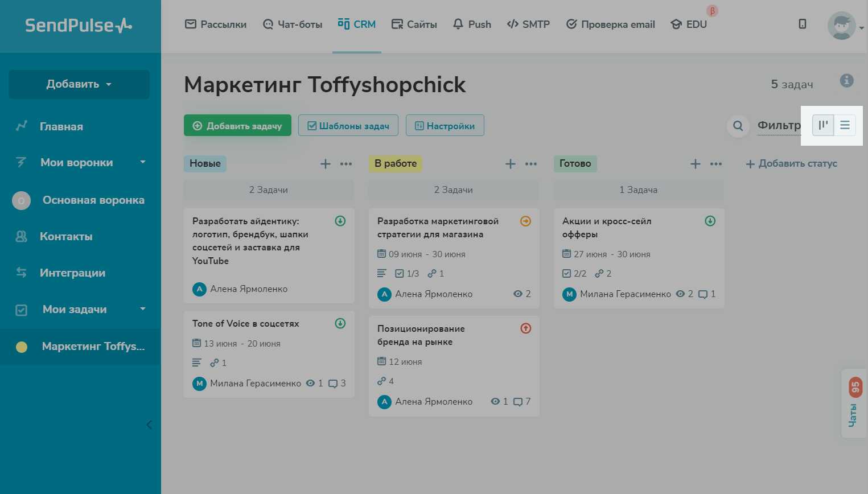Screen dimensions: 868x494
Task: Open Позиционирование бренда на рынке task
Action: pos(454,366)
